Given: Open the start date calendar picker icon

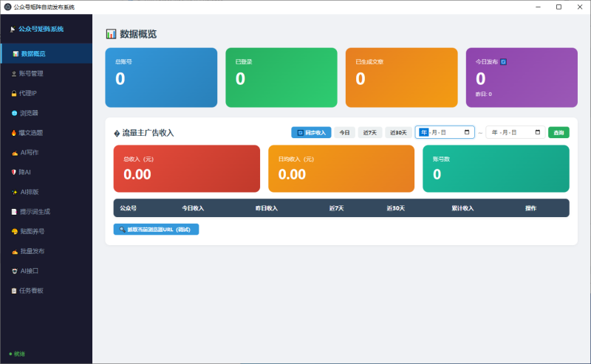Looking at the screenshot, I should [467, 132].
